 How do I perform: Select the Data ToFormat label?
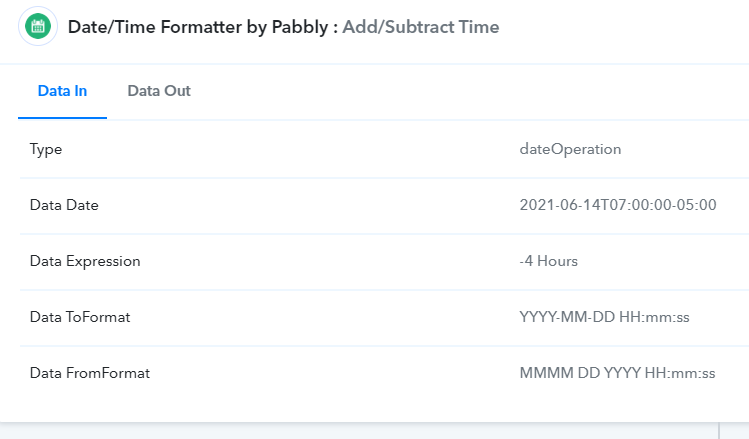(x=80, y=317)
